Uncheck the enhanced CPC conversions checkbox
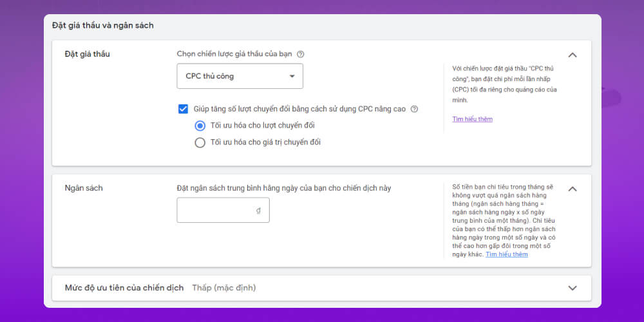Viewport: 644px width, 322px height. [183, 109]
